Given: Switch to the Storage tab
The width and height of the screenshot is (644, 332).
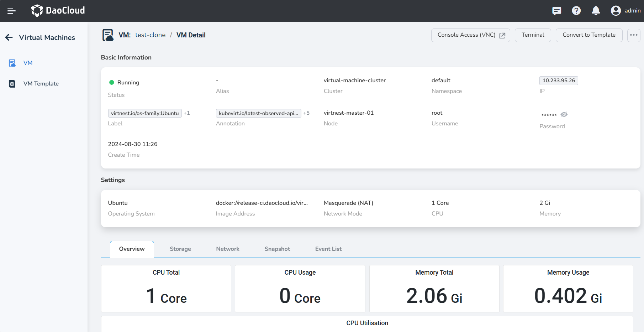Looking at the screenshot, I should pos(180,249).
